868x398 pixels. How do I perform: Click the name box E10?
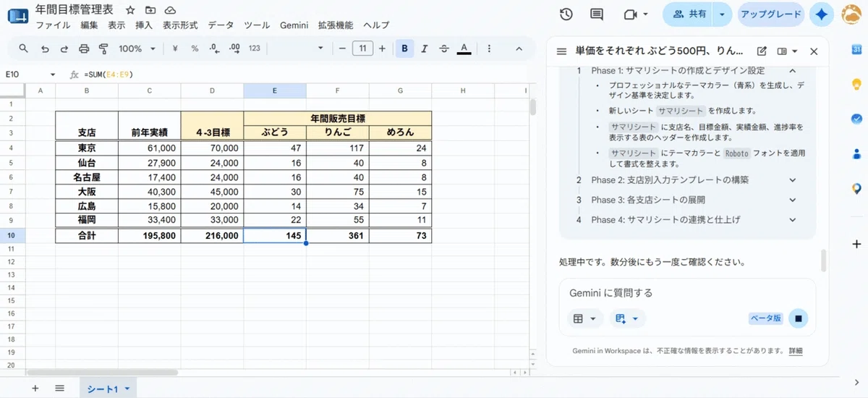[30, 74]
